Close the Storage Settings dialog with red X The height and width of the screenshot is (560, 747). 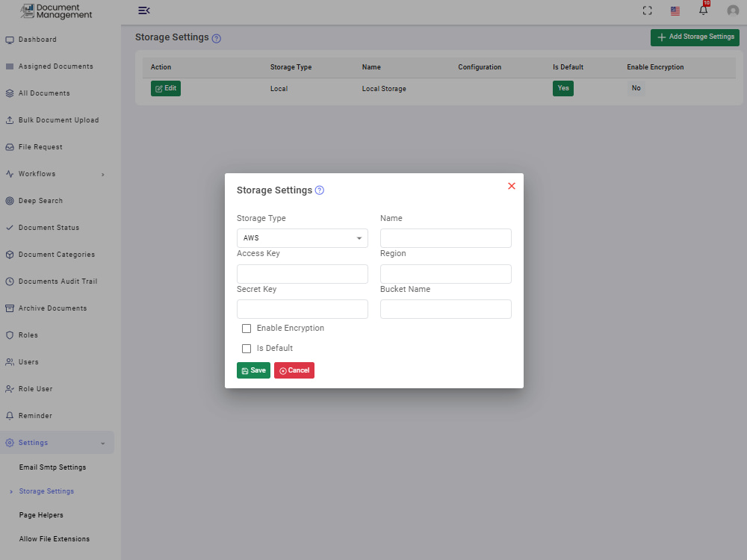coord(512,186)
